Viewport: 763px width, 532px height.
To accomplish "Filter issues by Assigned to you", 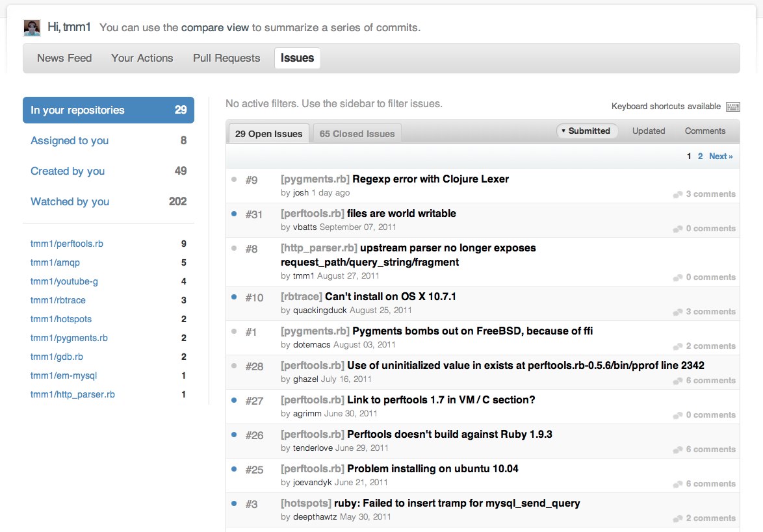I will [70, 140].
